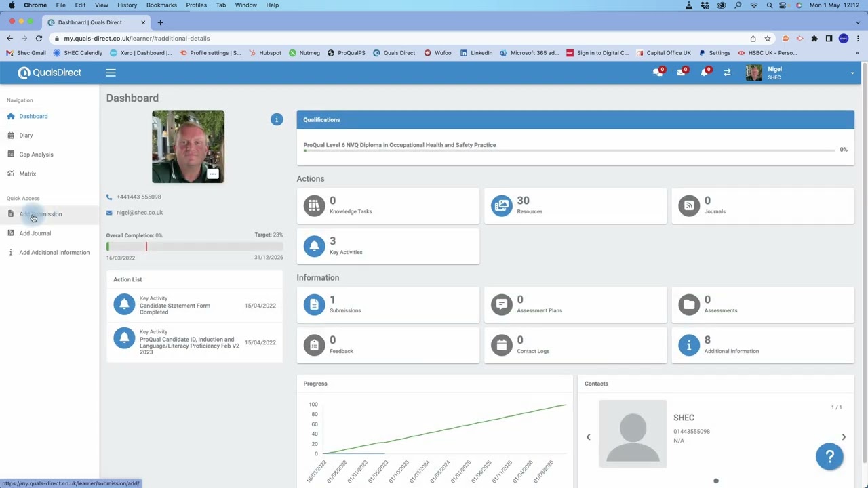Open the Contact Logs card icon
The width and height of the screenshot is (868, 488).
(x=501, y=345)
